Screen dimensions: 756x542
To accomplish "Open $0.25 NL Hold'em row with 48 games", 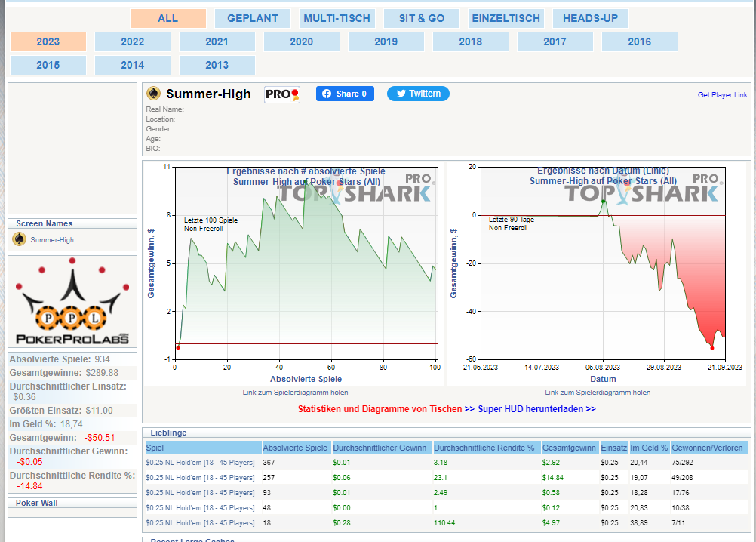I will coord(200,508).
